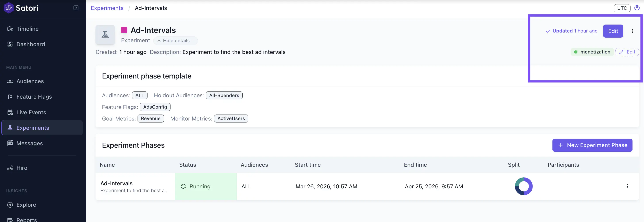The width and height of the screenshot is (644, 222).
Task: Click the Feature Flags flag icon
Action: point(10,97)
